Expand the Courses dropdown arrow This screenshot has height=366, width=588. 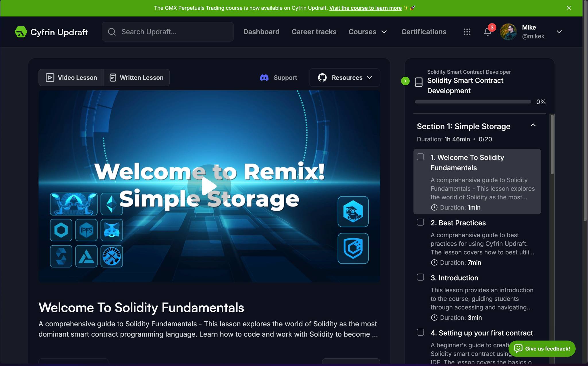[384, 32]
